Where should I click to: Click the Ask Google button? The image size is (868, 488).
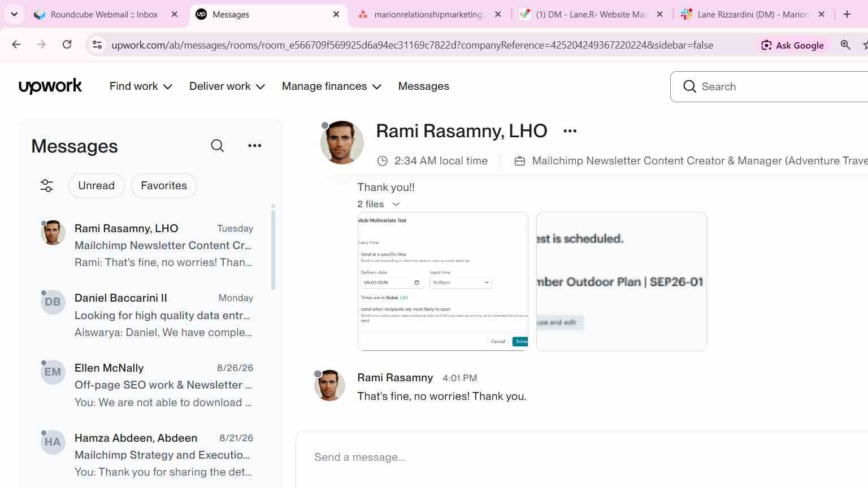pos(792,45)
